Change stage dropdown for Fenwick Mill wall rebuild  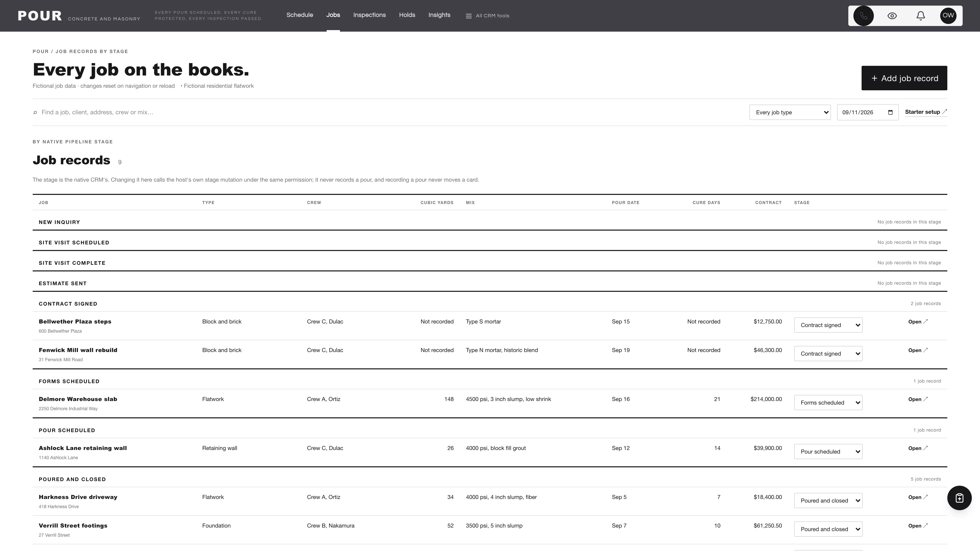pyautogui.click(x=828, y=354)
